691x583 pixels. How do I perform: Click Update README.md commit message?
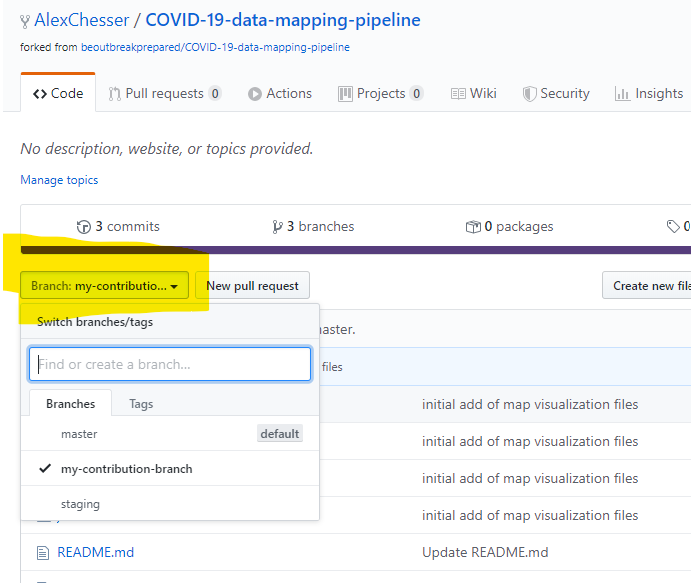[x=485, y=552]
